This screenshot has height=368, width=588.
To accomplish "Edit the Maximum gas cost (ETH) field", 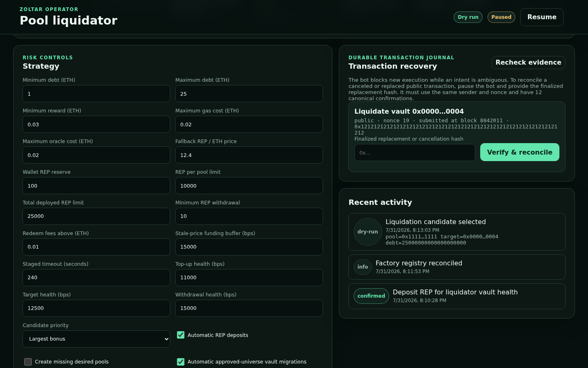I will (x=249, y=124).
